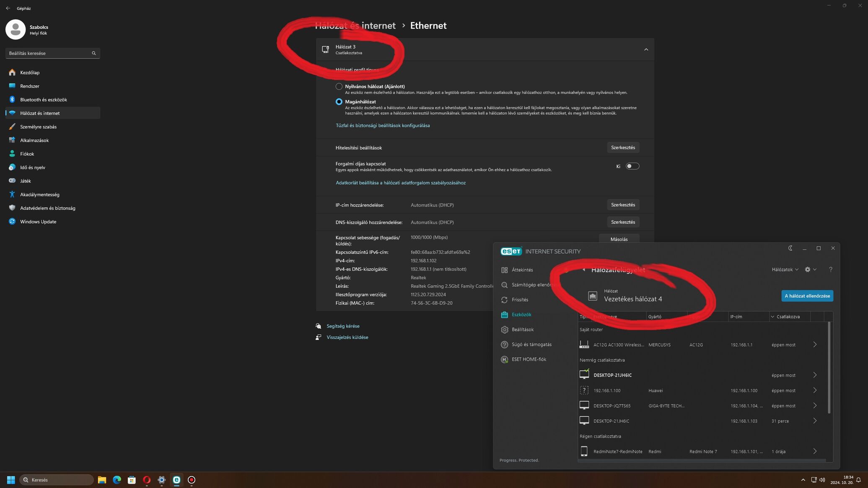Collapse the Hálózat 3 section chevron

coord(646,49)
